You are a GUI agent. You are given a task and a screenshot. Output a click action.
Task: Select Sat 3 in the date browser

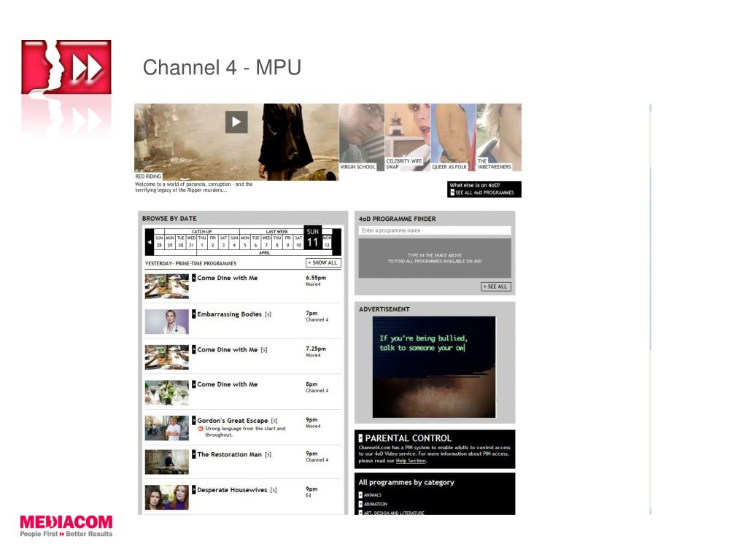223,241
